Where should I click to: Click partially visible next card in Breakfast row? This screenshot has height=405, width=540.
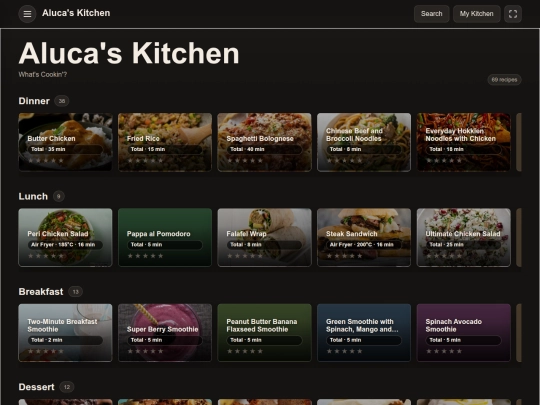pyautogui.click(x=519, y=333)
